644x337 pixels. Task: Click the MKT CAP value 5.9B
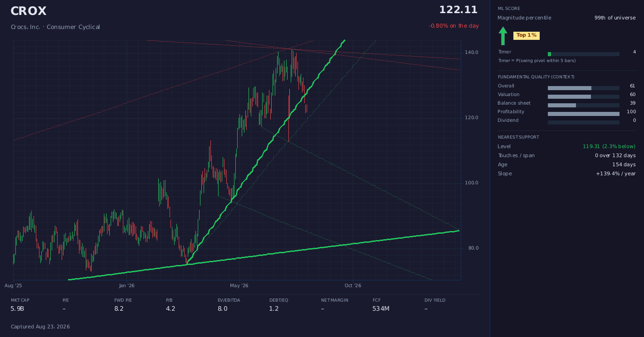click(x=17, y=309)
